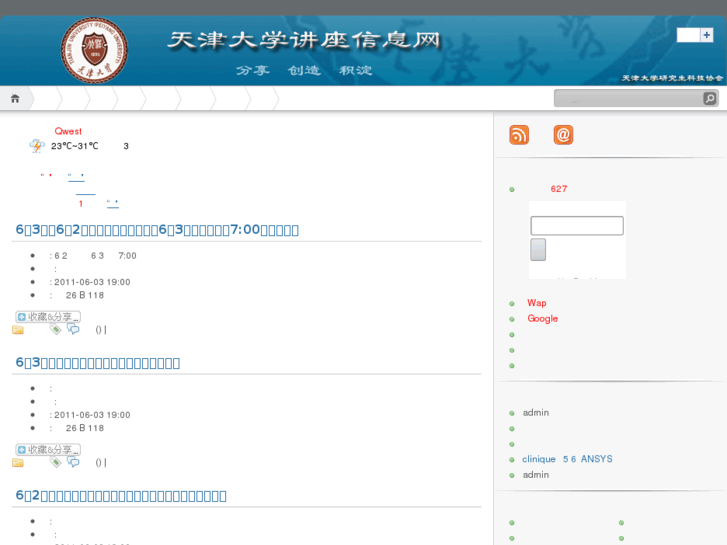
Task: Focus the sidebar text input box
Action: (577, 226)
